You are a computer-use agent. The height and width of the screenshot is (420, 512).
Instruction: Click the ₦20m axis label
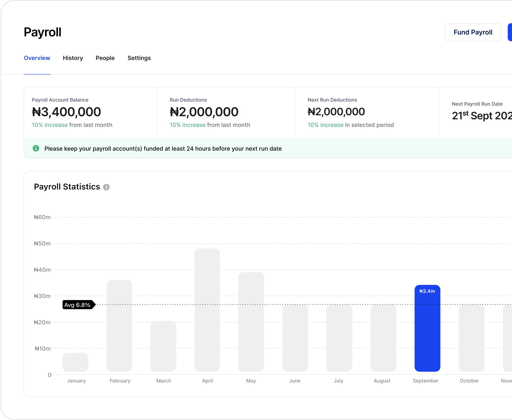42,322
